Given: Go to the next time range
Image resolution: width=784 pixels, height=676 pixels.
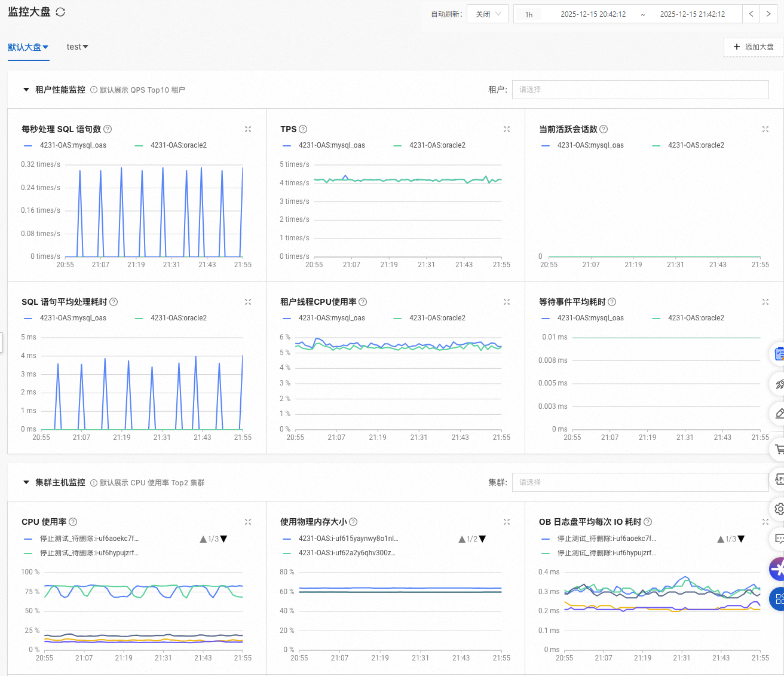Looking at the screenshot, I should (768, 14).
